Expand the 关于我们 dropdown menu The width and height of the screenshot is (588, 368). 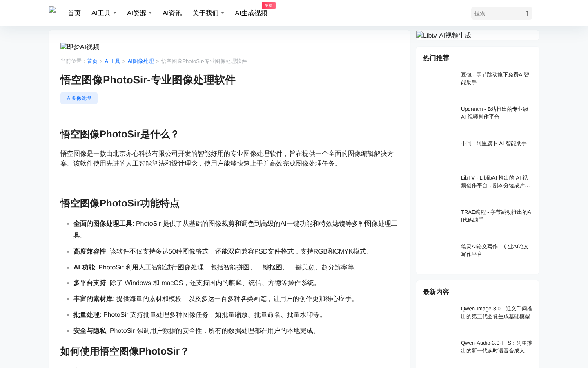[x=208, y=13]
